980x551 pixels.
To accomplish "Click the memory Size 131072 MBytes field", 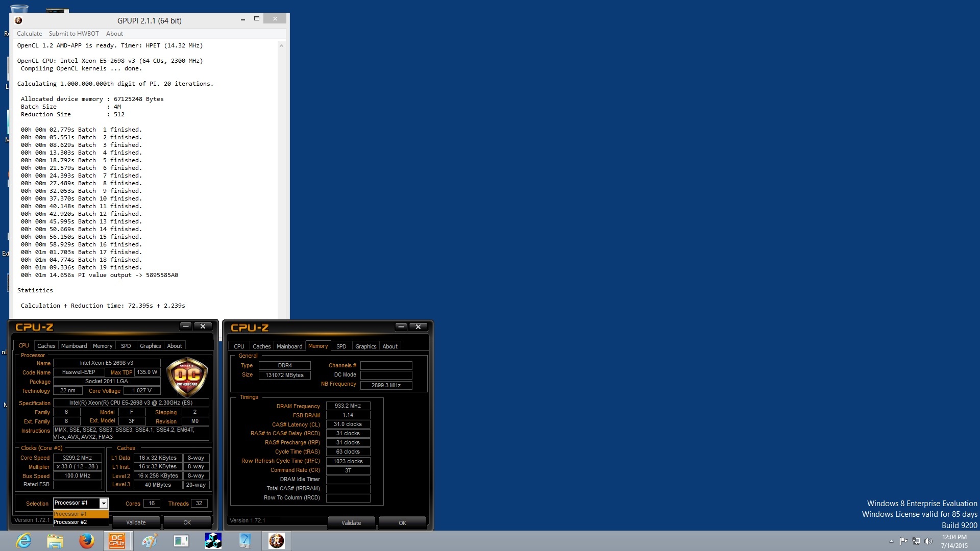I will point(285,375).
